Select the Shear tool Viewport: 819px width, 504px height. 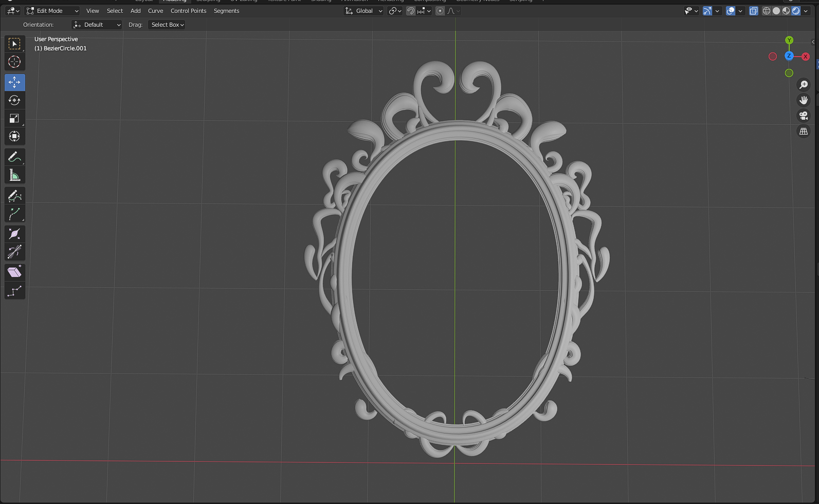pos(14,272)
